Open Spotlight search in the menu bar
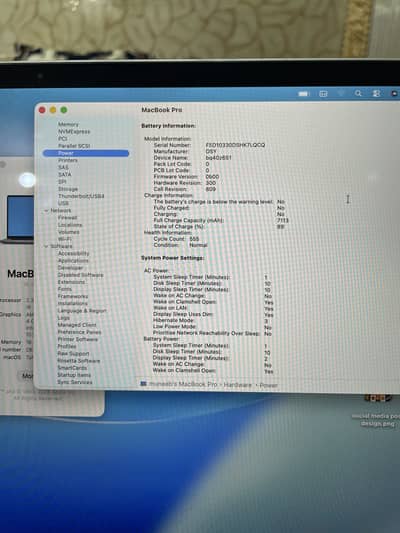Image resolution: width=400 pixels, height=533 pixels. point(358,93)
